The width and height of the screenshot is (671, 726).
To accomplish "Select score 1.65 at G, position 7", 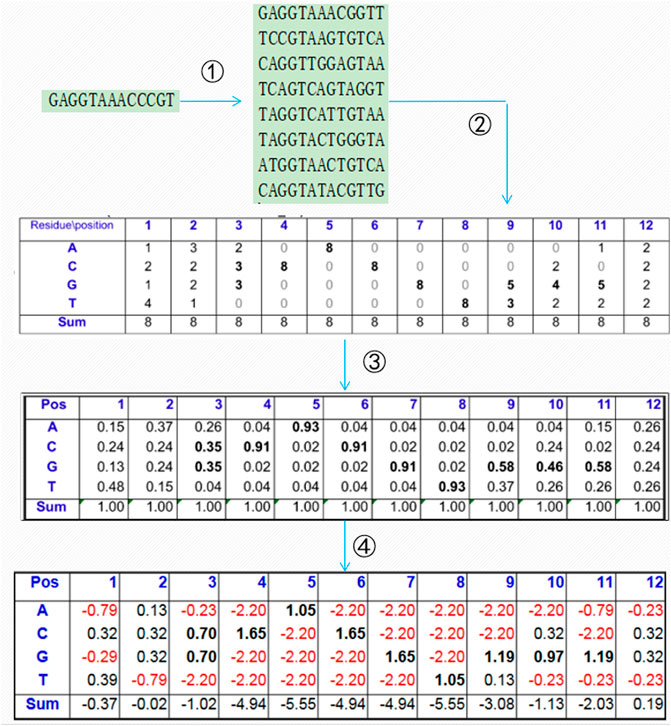I will click(x=400, y=657).
